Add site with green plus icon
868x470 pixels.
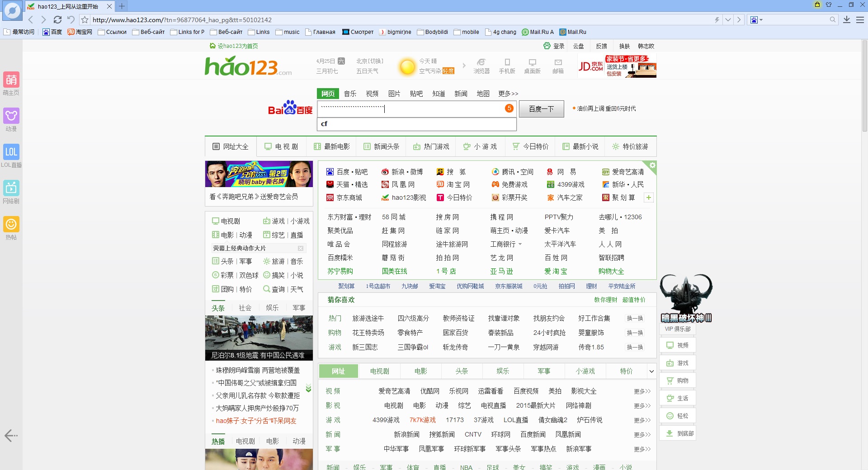[649, 197]
